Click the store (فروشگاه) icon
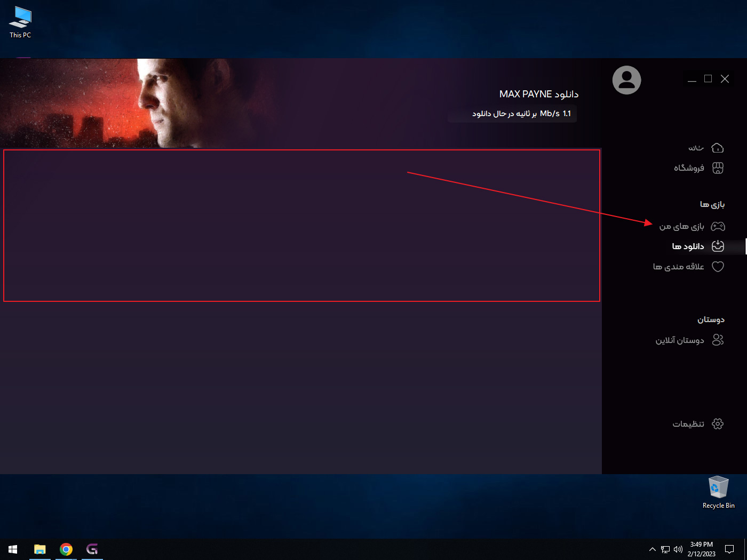This screenshot has width=747, height=560. pyautogui.click(x=718, y=168)
